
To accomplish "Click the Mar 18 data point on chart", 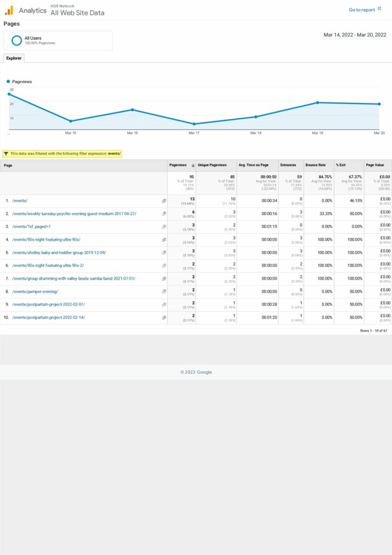I will (x=256, y=117).
